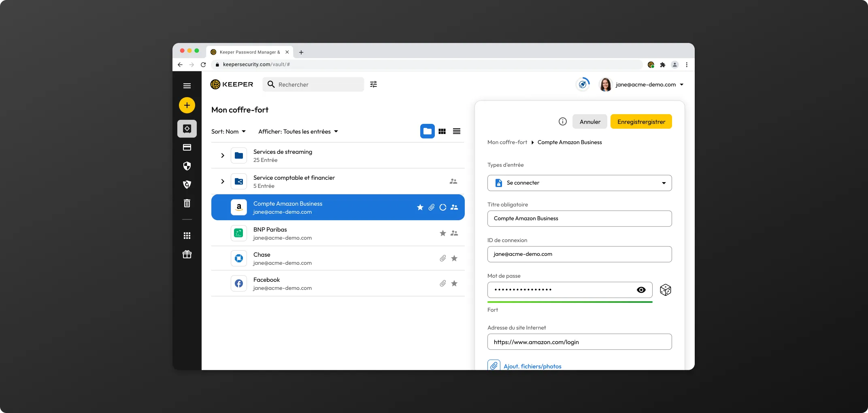The height and width of the screenshot is (413, 868).
Task: Generate password with the dice icon
Action: 665,290
